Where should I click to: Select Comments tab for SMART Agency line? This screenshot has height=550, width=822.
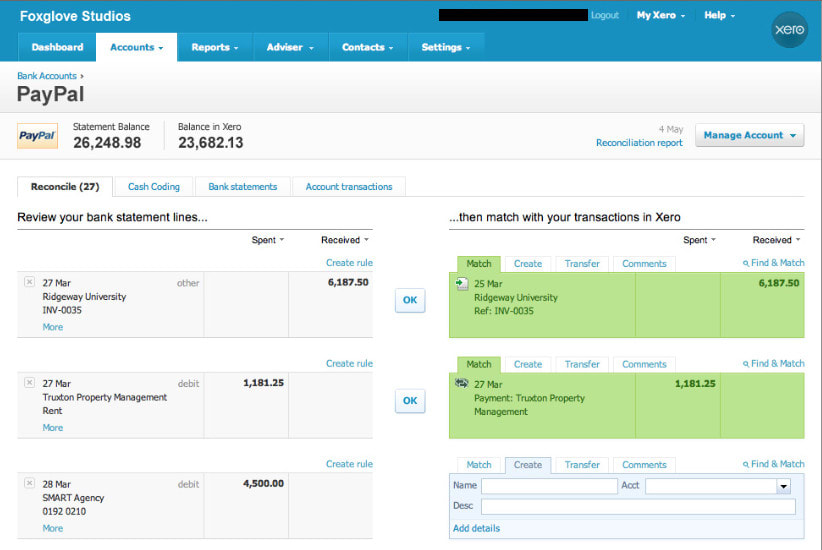point(644,465)
